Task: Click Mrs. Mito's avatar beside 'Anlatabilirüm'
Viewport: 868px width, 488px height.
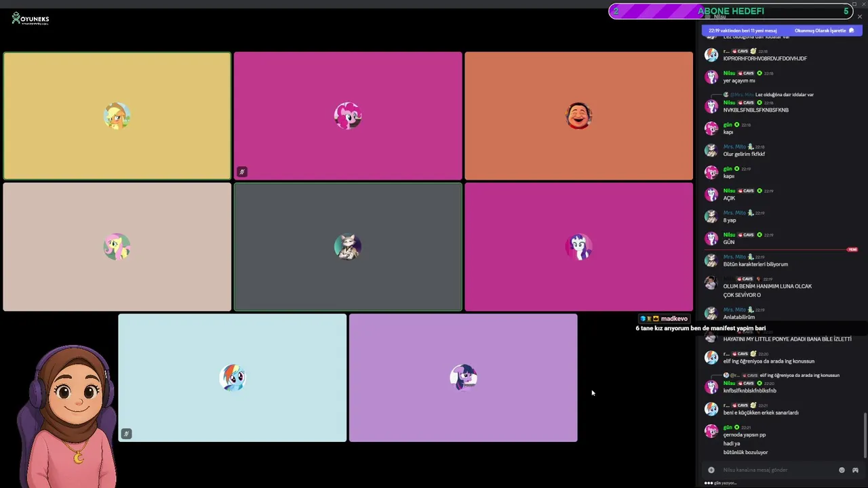Action: [711, 313]
